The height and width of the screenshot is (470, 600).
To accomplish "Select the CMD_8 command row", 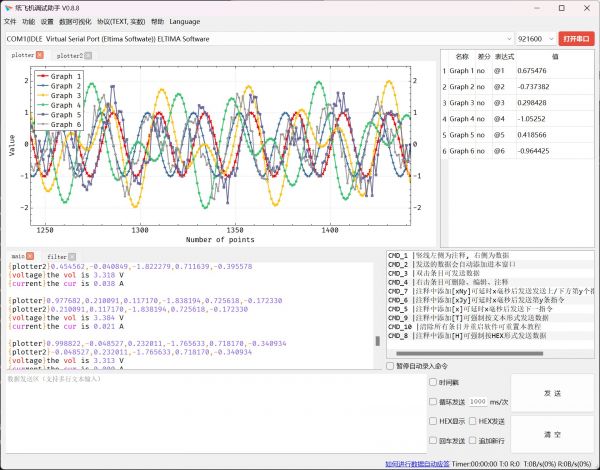I will 490,336.
